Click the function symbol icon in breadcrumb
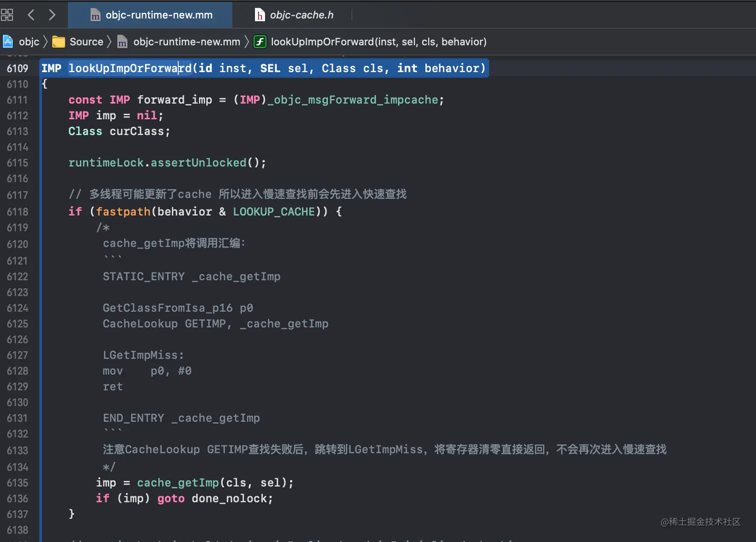Viewport: 756px width, 542px height. pyautogui.click(x=260, y=42)
